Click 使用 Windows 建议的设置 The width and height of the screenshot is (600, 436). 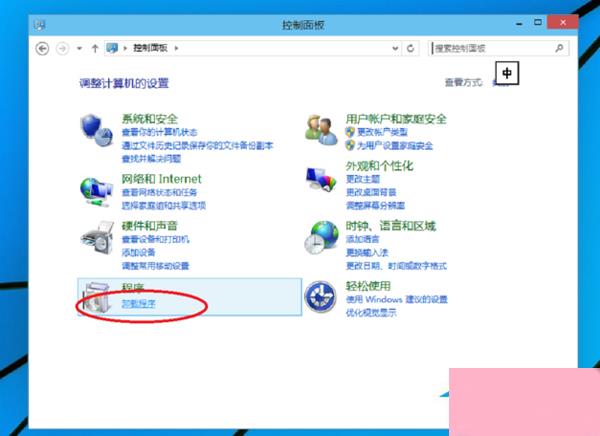[397, 299]
